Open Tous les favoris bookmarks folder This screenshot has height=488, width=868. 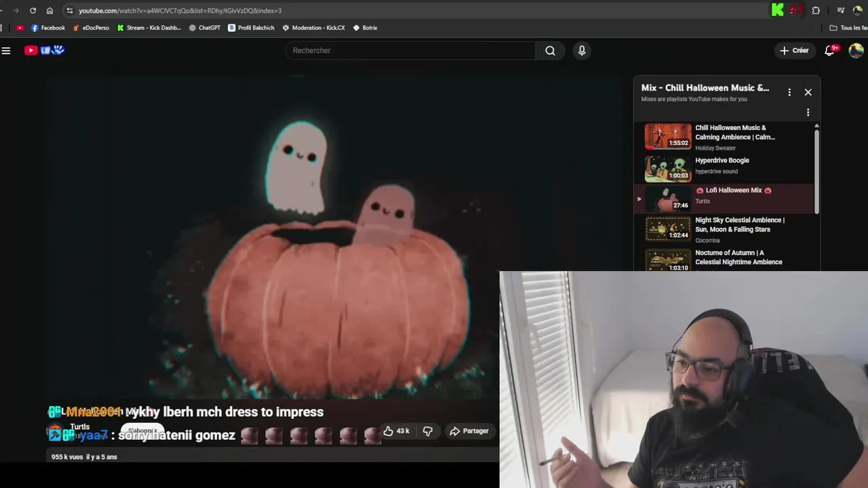pos(849,28)
